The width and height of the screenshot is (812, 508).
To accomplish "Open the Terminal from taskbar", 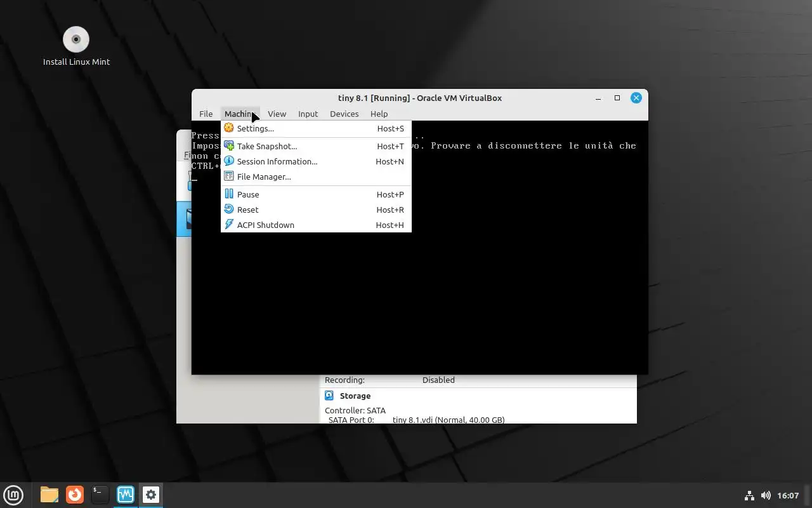I will [x=100, y=495].
